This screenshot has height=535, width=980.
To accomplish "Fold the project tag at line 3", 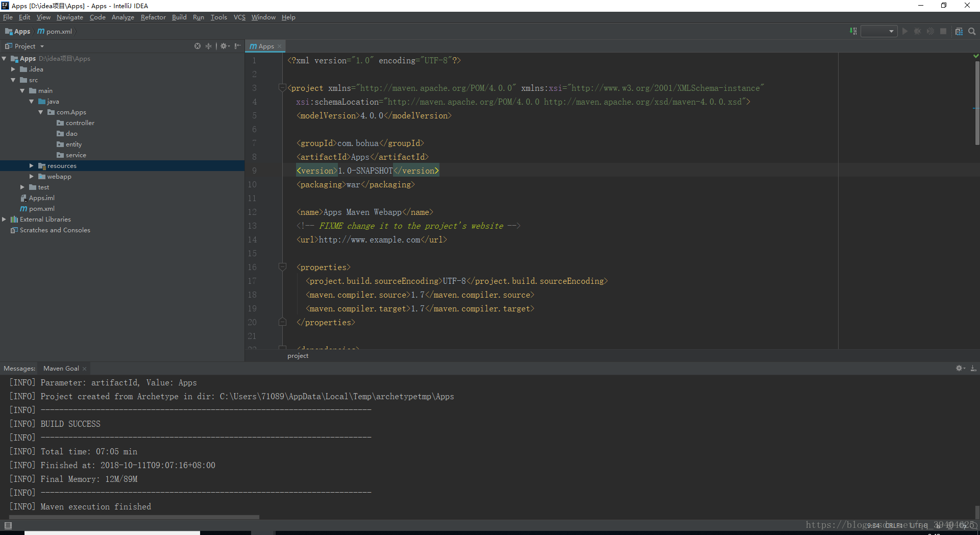I will click(282, 88).
